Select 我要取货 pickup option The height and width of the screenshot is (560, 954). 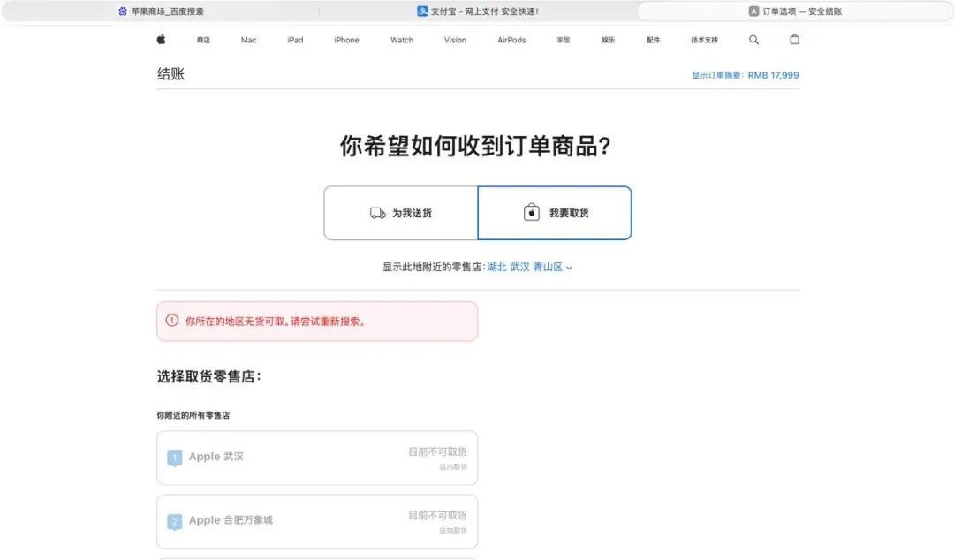[x=555, y=213]
